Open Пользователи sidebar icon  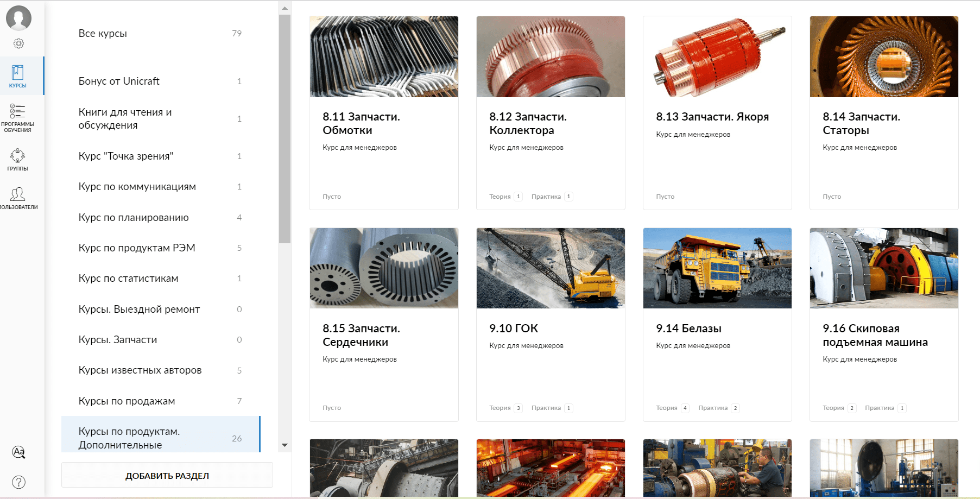pos(18,198)
